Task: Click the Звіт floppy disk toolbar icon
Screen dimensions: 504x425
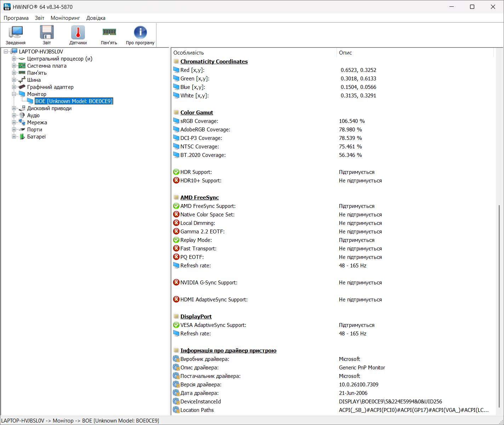Action: tap(47, 32)
